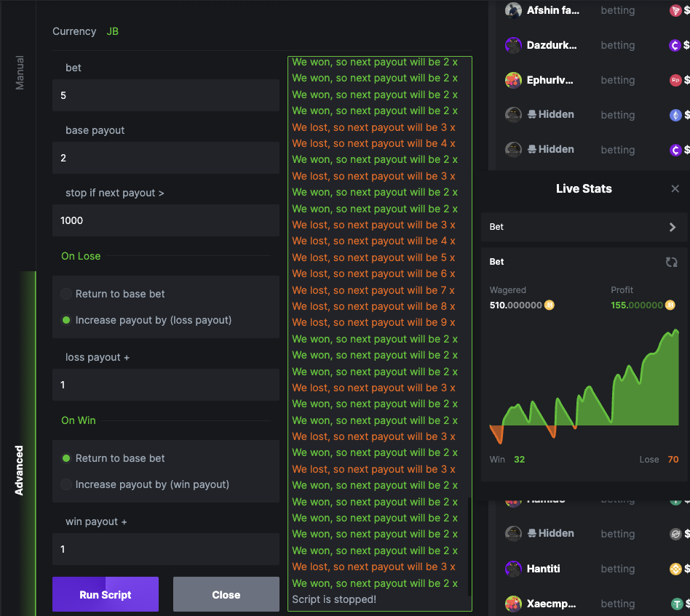Click the Afshin fa... player name
This screenshot has width=690, height=616.
(x=553, y=10)
